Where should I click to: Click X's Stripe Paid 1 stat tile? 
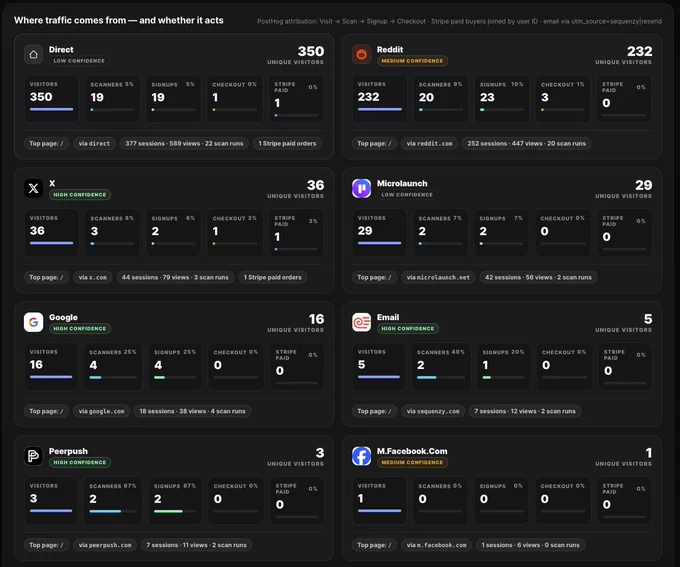tap(297, 233)
